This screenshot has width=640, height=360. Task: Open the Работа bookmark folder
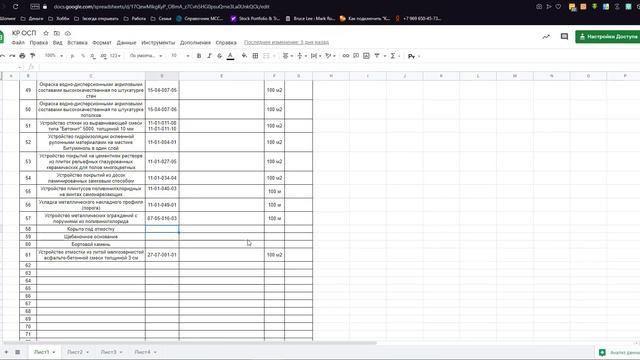coord(135,18)
